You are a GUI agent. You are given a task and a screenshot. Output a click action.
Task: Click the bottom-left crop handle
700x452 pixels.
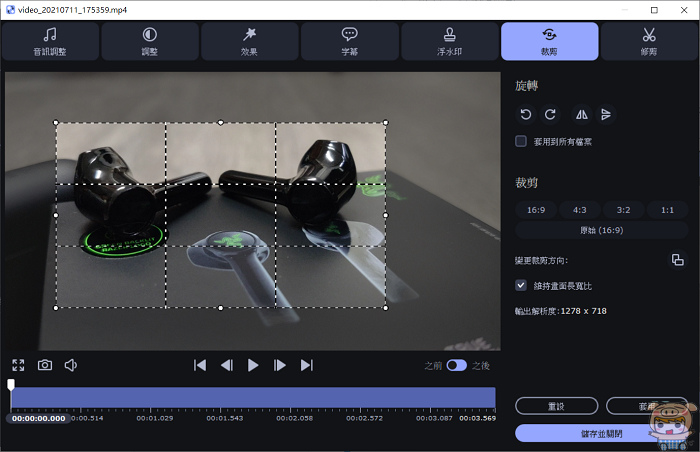(56, 308)
